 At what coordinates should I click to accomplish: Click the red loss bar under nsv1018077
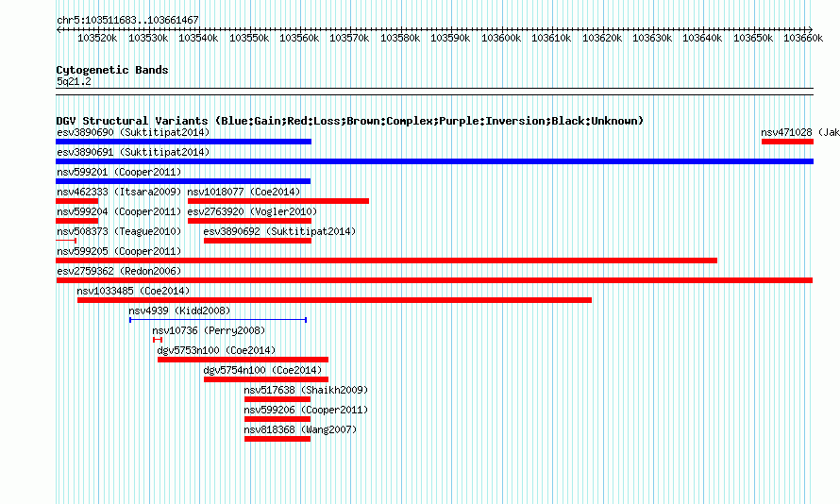pos(278,201)
